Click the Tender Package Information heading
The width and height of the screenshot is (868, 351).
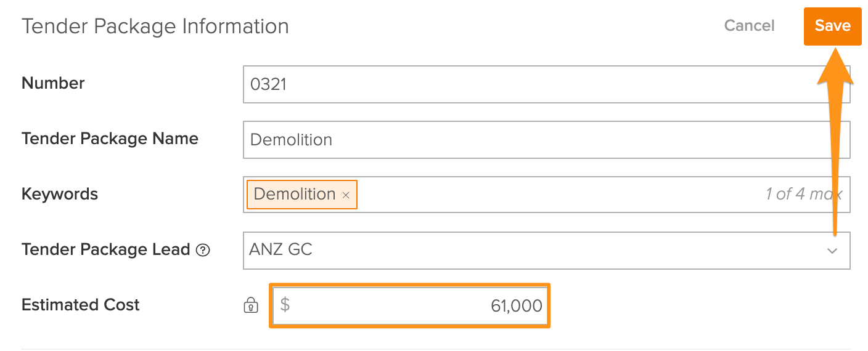click(155, 26)
